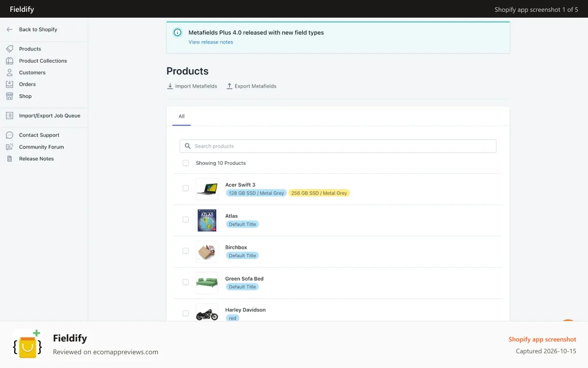Click the Showing 10 Products label

[221, 163]
